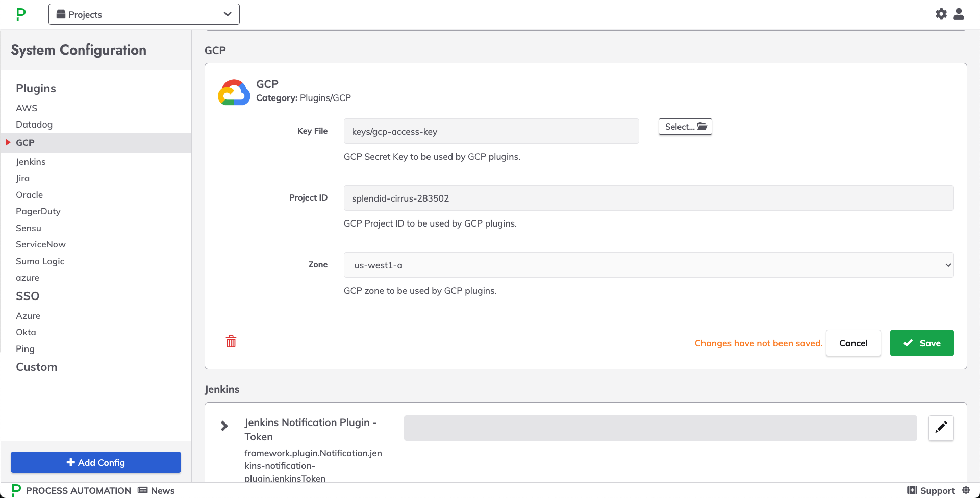The height and width of the screenshot is (498, 980).
Task: Delete GCP config with trash icon
Action: click(x=231, y=341)
